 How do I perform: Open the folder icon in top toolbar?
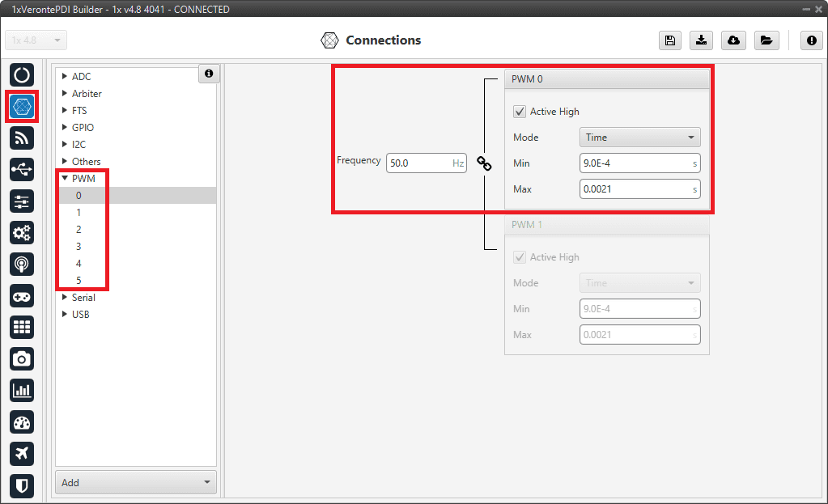click(765, 41)
